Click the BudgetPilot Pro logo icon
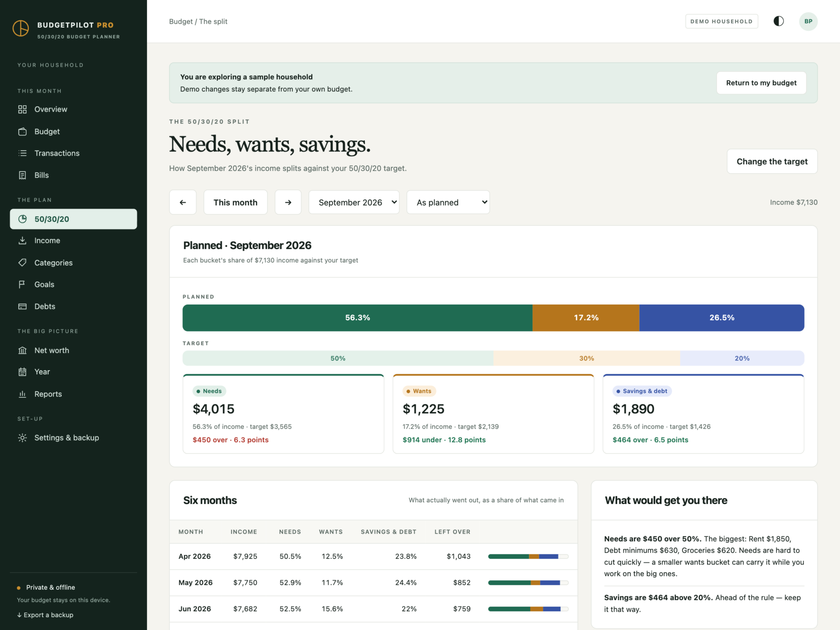The image size is (840, 630). pyautogui.click(x=21, y=28)
